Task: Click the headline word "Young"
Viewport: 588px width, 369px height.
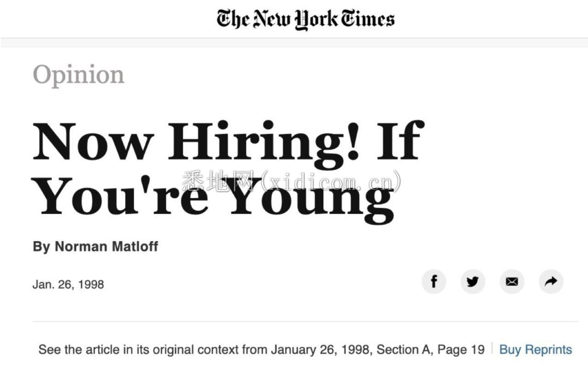Action: pyautogui.click(x=312, y=198)
